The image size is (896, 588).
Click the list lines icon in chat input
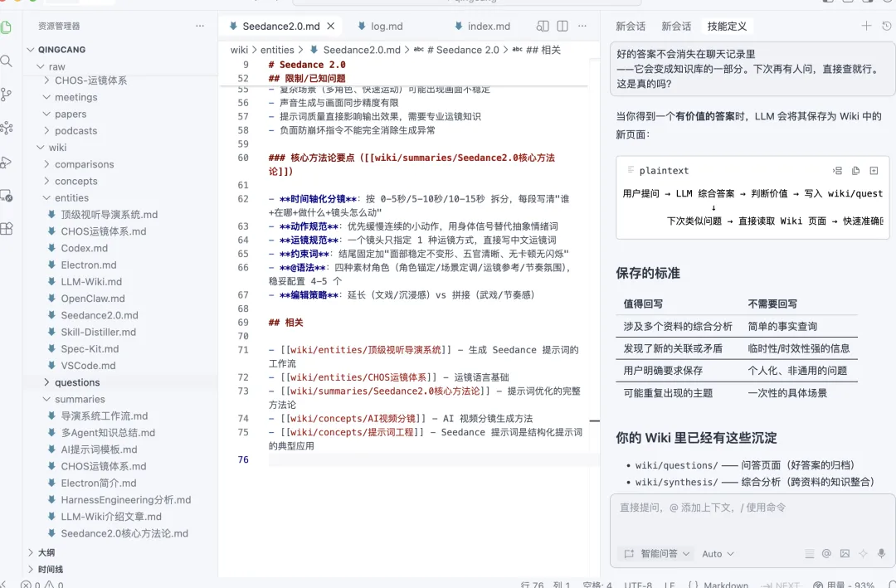(809, 553)
